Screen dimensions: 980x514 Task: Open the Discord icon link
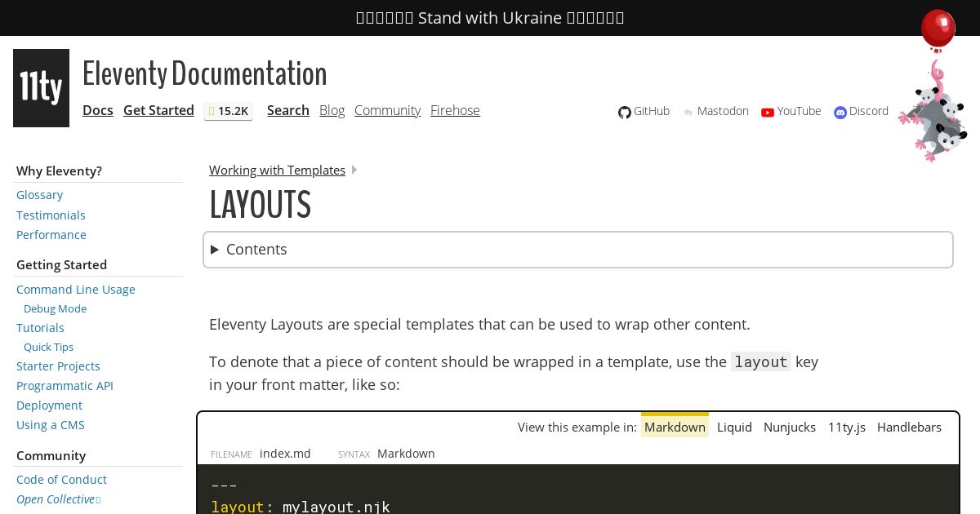840,112
